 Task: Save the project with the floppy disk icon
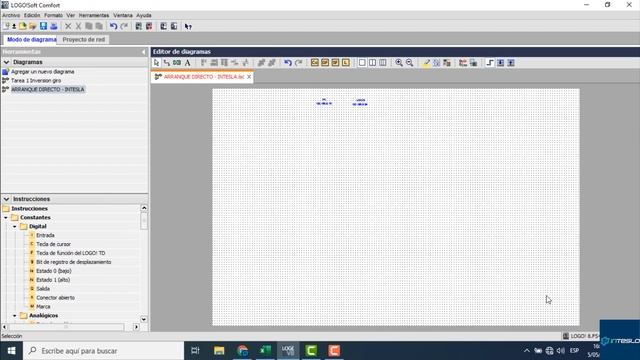tap(43, 26)
